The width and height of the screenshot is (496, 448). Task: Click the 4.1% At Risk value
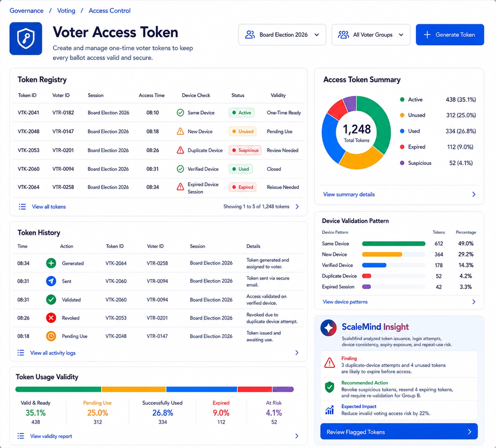click(274, 413)
